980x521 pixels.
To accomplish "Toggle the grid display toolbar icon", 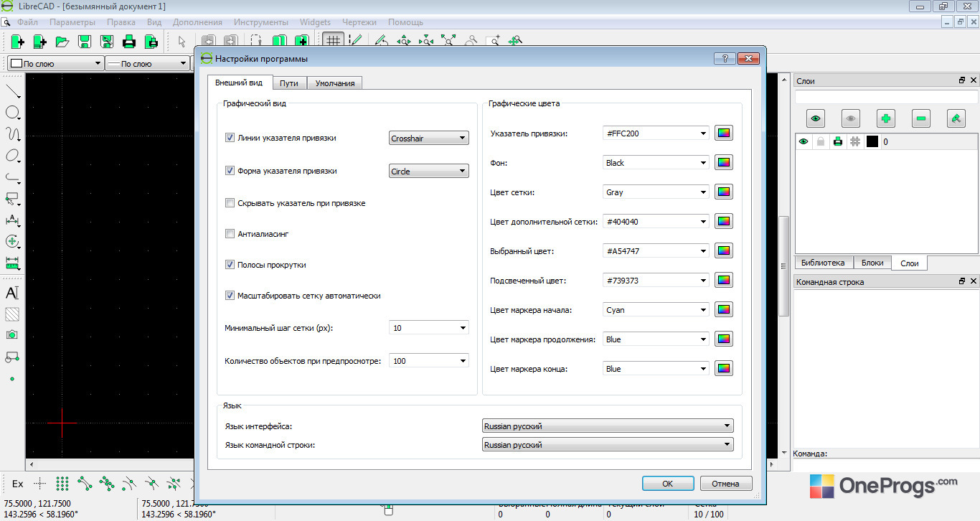I will pyautogui.click(x=332, y=42).
